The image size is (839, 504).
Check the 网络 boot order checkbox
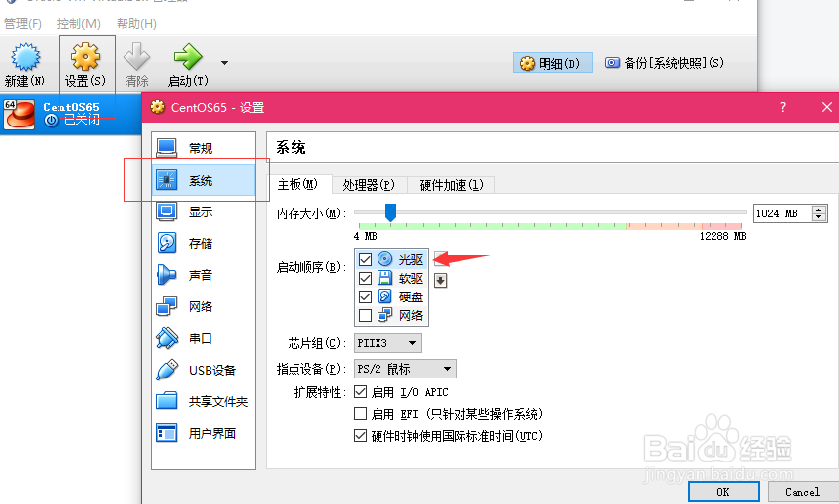365,315
